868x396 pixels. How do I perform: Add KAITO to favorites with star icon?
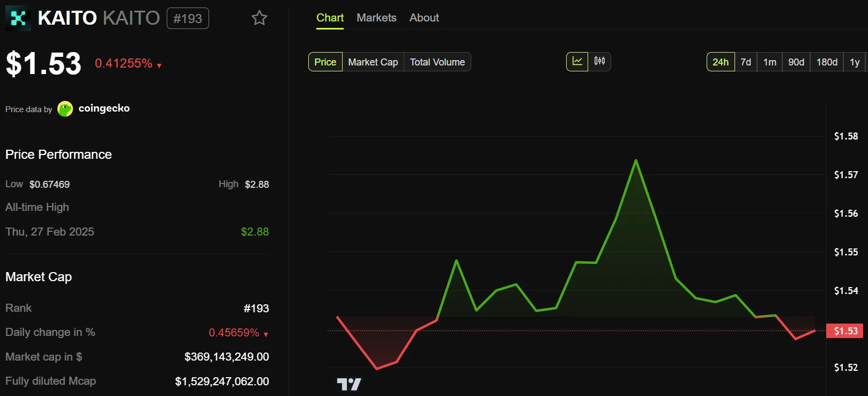click(x=259, y=18)
